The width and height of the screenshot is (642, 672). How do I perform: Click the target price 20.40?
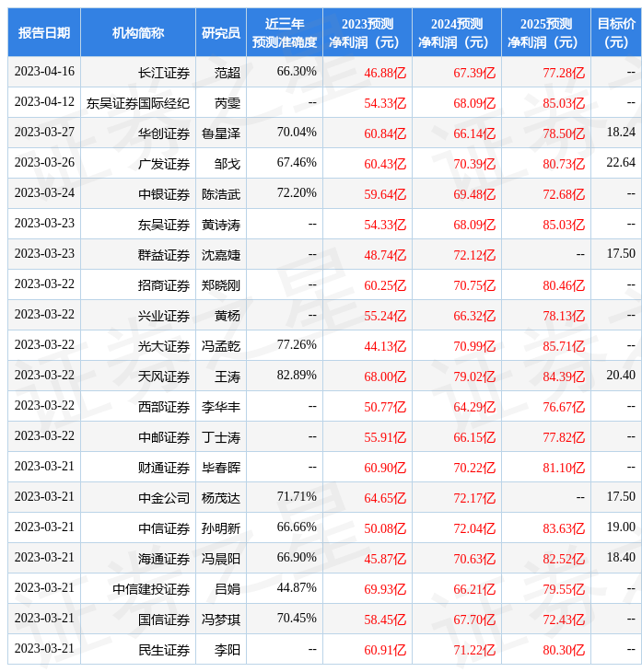click(621, 375)
